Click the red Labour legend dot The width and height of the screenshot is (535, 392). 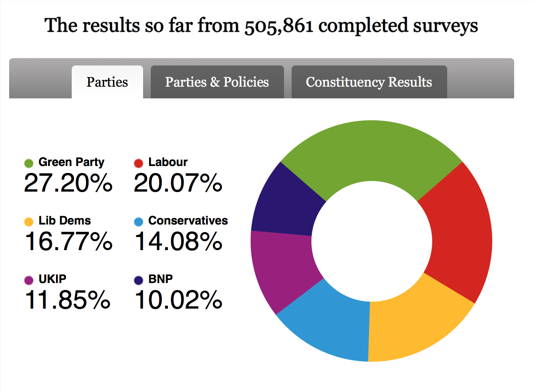138,163
